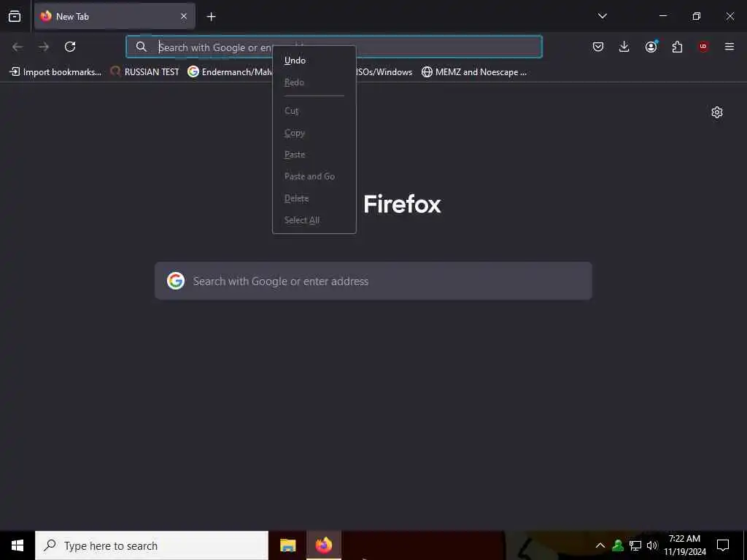Choose Copy in the context menu
This screenshot has height=560, width=747.
tap(314, 133)
